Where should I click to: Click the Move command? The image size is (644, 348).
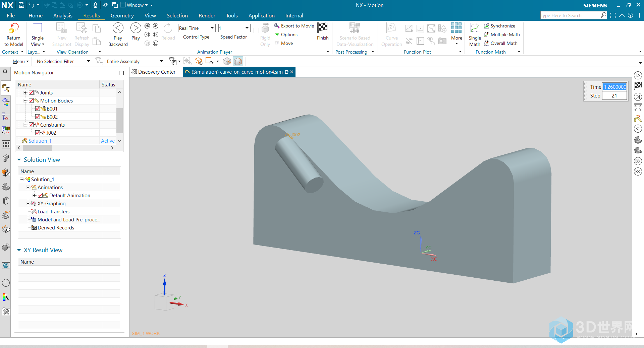pyautogui.click(x=284, y=43)
